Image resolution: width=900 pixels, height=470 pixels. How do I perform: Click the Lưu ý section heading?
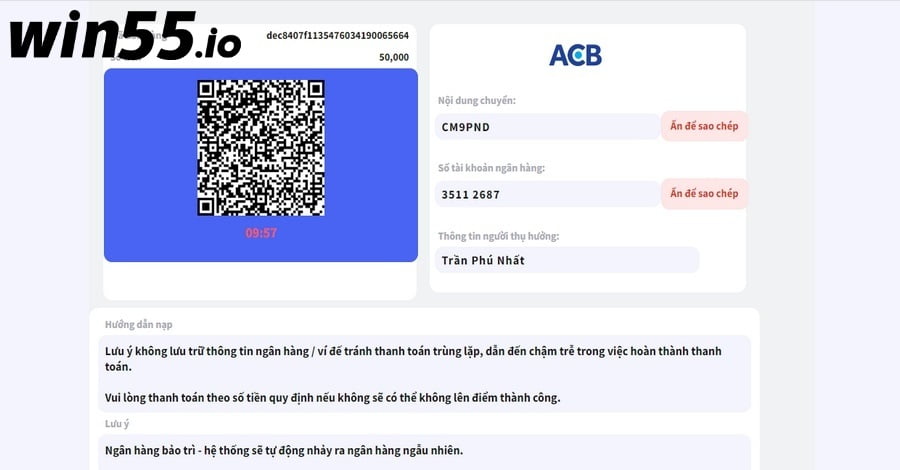click(117, 424)
